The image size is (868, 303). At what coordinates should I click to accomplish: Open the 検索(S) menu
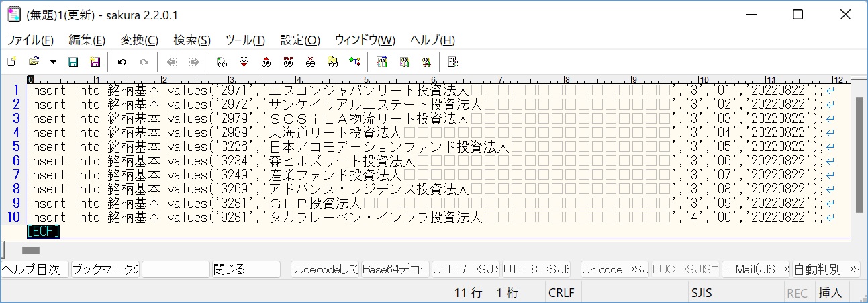click(192, 40)
